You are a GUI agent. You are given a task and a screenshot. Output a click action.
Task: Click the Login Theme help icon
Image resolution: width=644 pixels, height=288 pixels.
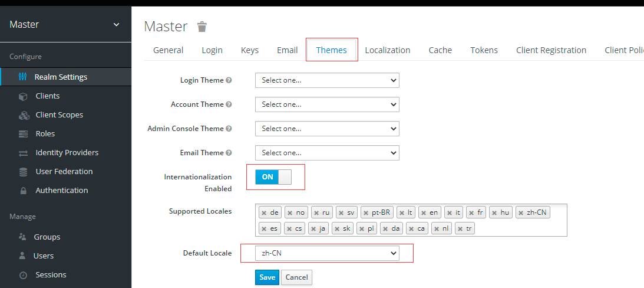pos(229,80)
